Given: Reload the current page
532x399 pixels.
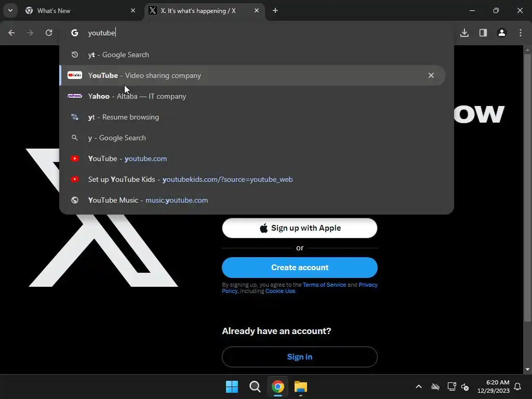Looking at the screenshot, I should click(x=49, y=33).
